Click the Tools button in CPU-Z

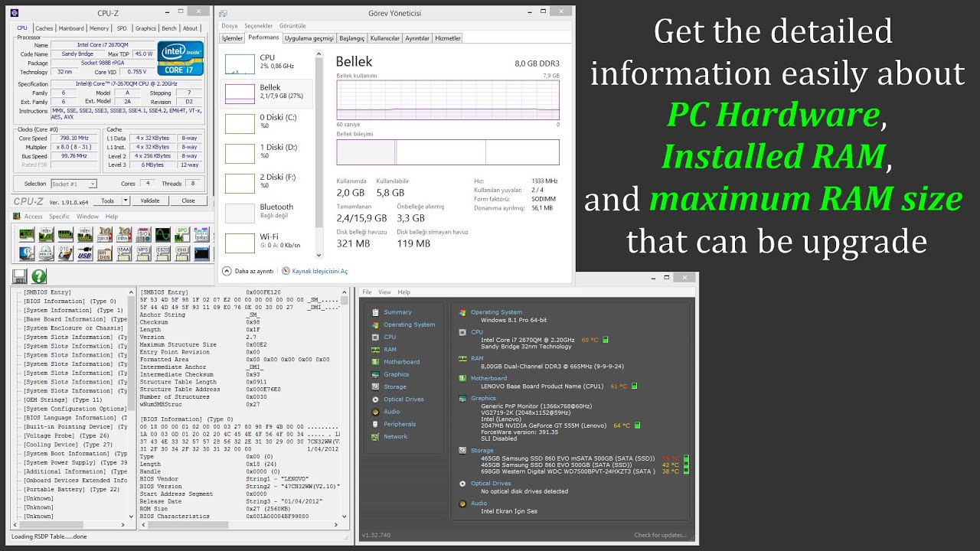[x=107, y=201]
